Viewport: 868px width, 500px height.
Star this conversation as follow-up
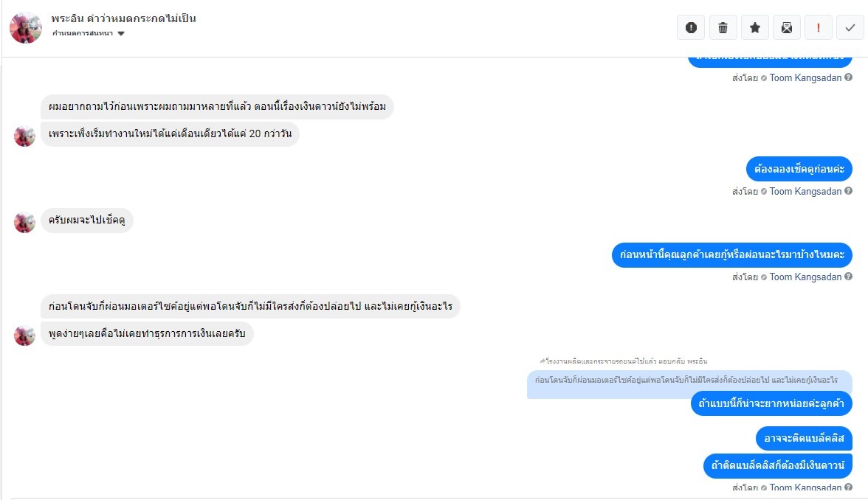click(755, 27)
